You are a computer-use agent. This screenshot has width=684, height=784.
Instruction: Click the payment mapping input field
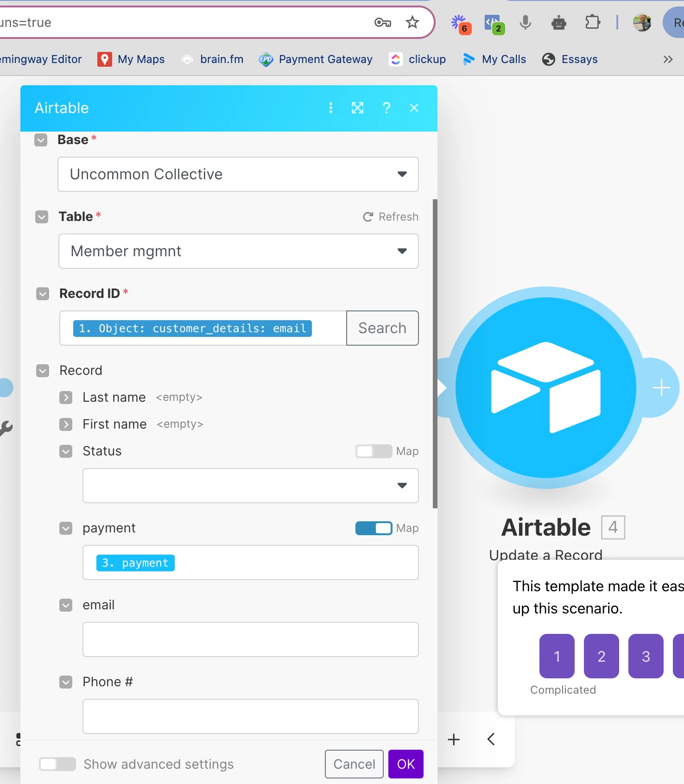pos(251,563)
